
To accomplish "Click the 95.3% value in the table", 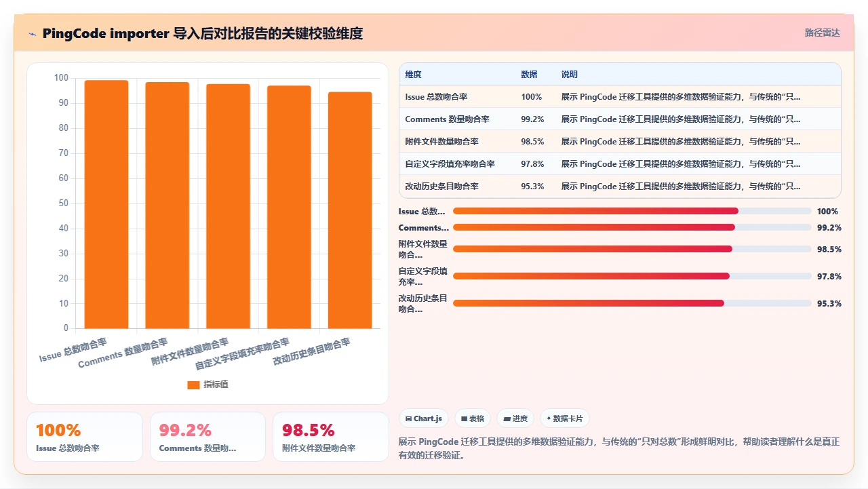I will 532,187.
